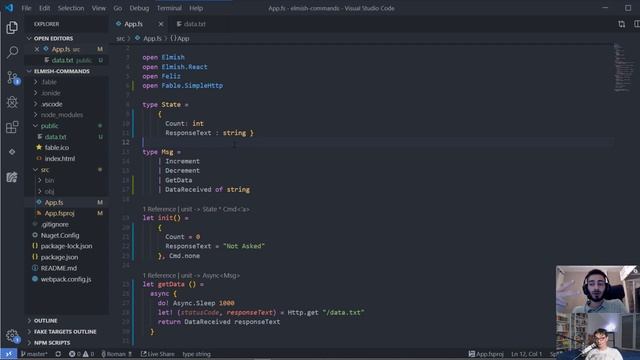Image resolution: width=640 pixels, height=360 pixels.
Task: Open the Debug menu
Action: [x=139, y=8]
